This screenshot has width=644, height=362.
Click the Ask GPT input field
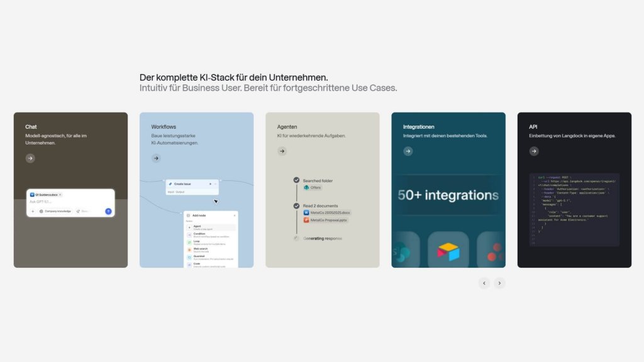[x=70, y=202]
